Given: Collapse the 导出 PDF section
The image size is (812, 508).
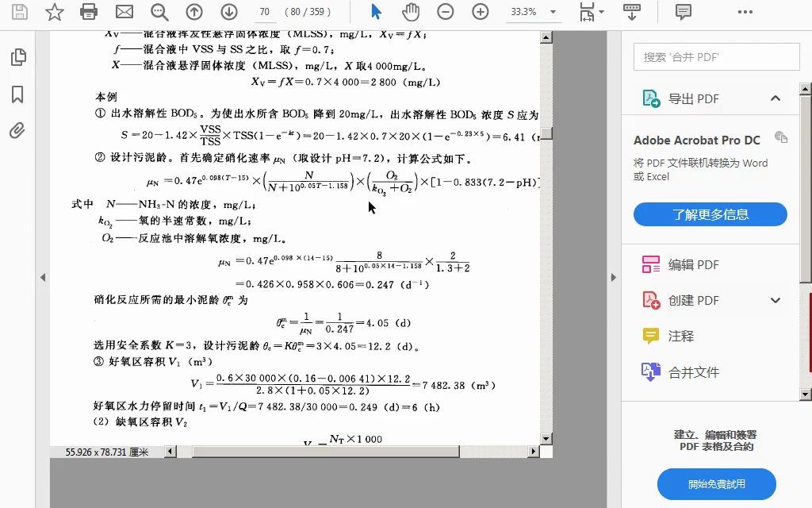Looking at the screenshot, I should (776, 98).
